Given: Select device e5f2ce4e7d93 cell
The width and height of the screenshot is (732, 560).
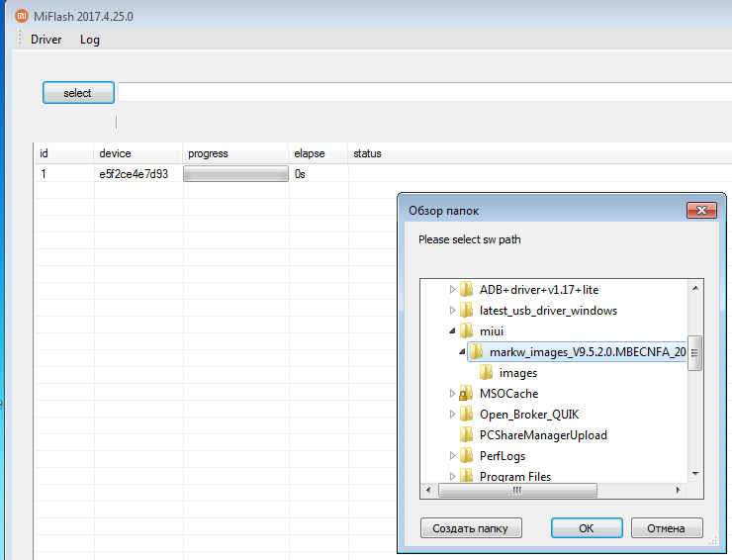Looking at the screenshot, I should pos(134,174).
